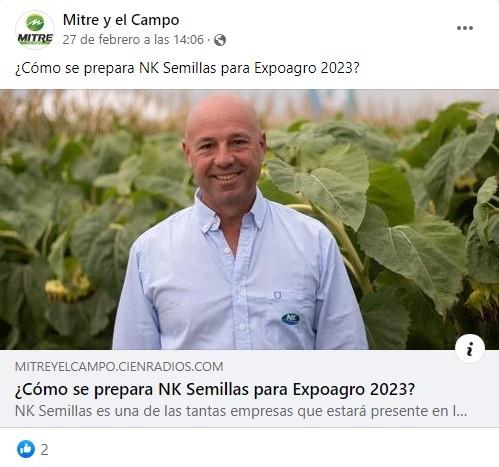Screen dimensions: 499x467
Task: Open the bold link card headline about Expoagro 2023
Action: point(215,389)
